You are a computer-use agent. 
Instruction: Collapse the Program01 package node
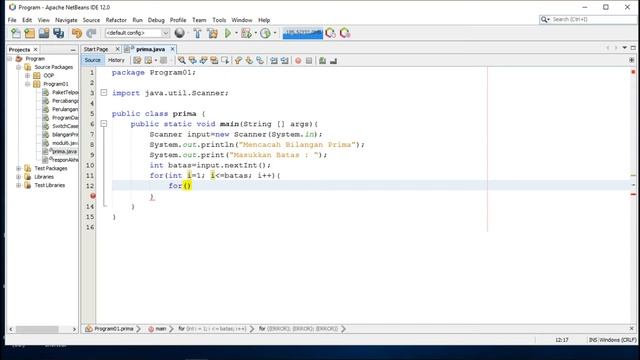(x=28, y=84)
